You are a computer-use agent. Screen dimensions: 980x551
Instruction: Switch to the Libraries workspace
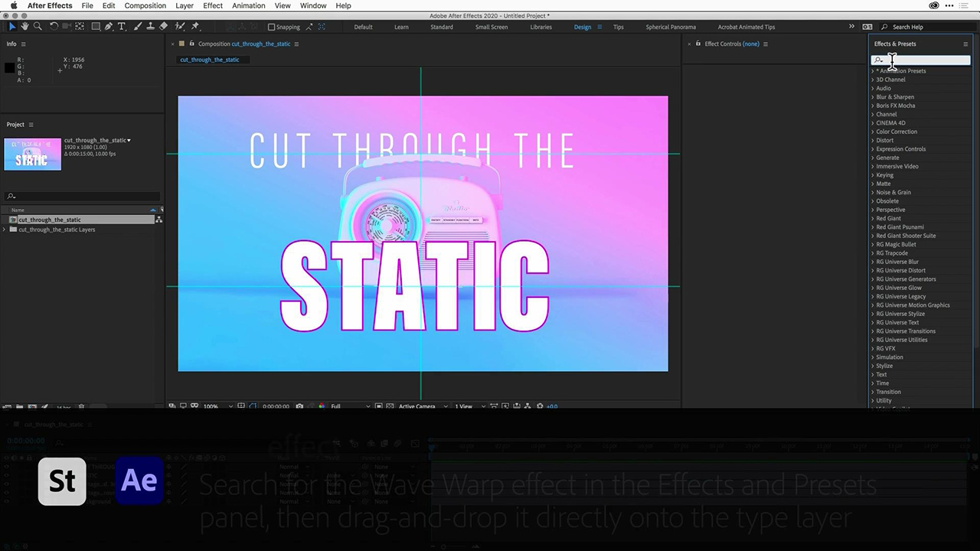[x=541, y=27]
